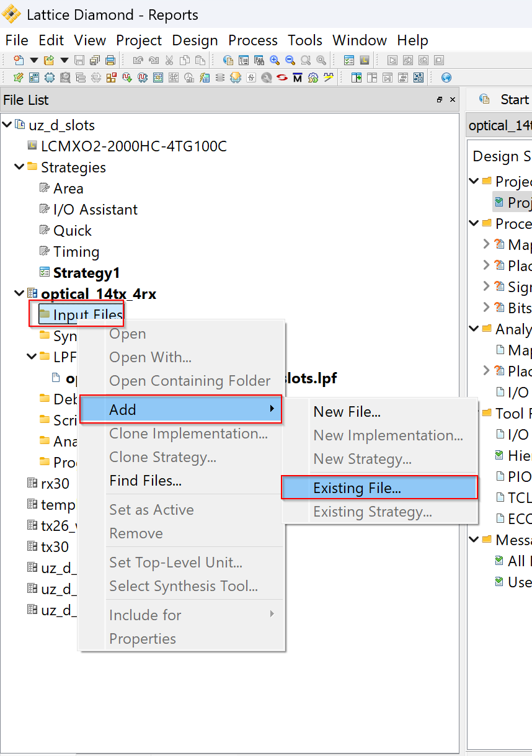Screen dimensions: 532x756
Task: Close the File List panel
Action: pyautogui.click(x=453, y=100)
